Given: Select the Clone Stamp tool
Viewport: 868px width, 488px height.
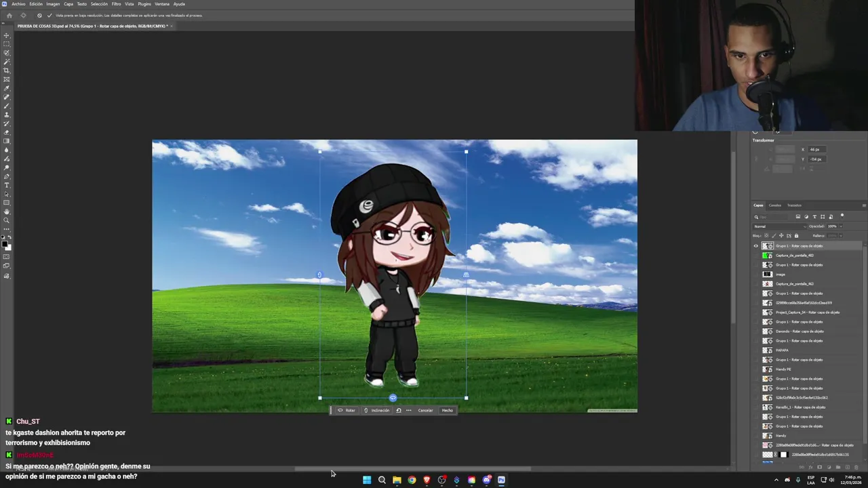Looking at the screenshot, I should click(7, 115).
